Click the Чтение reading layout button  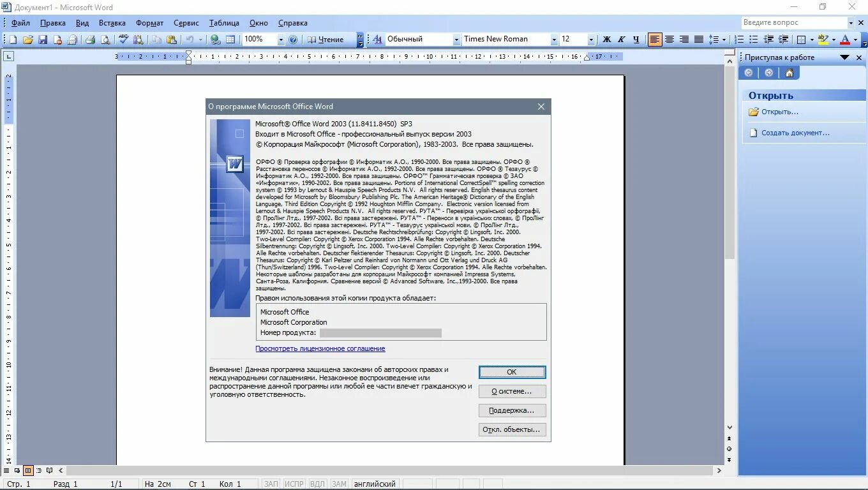pyautogui.click(x=325, y=40)
